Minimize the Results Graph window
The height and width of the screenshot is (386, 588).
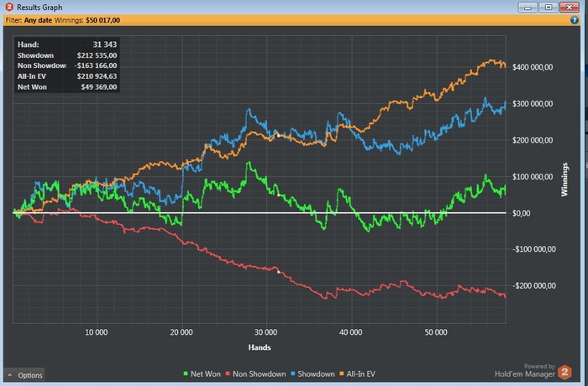tap(528, 7)
